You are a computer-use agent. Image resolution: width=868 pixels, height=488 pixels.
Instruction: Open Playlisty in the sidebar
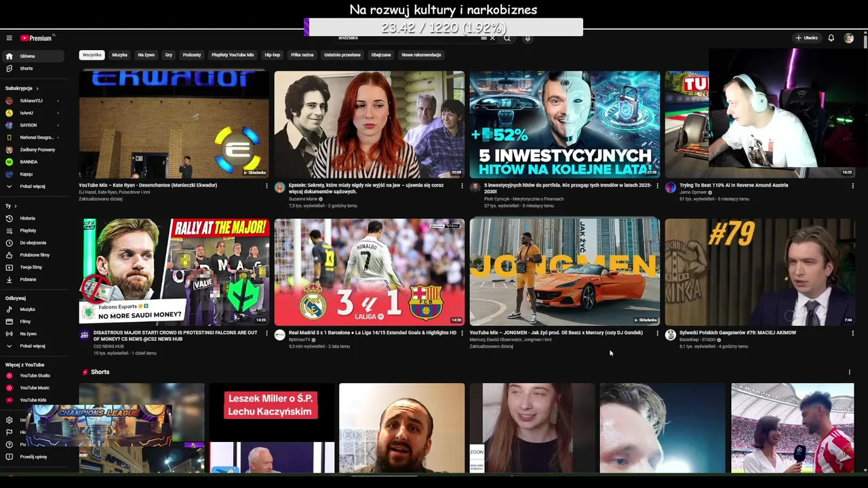(x=33, y=230)
